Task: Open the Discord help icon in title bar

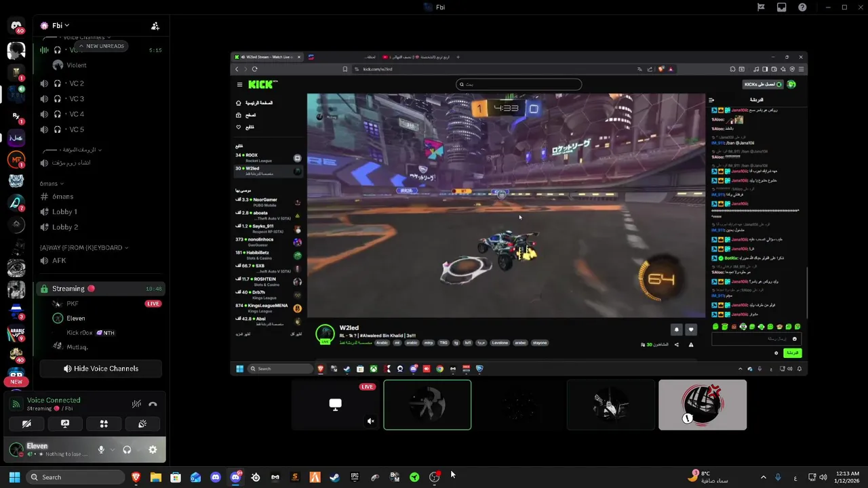Action: [802, 7]
